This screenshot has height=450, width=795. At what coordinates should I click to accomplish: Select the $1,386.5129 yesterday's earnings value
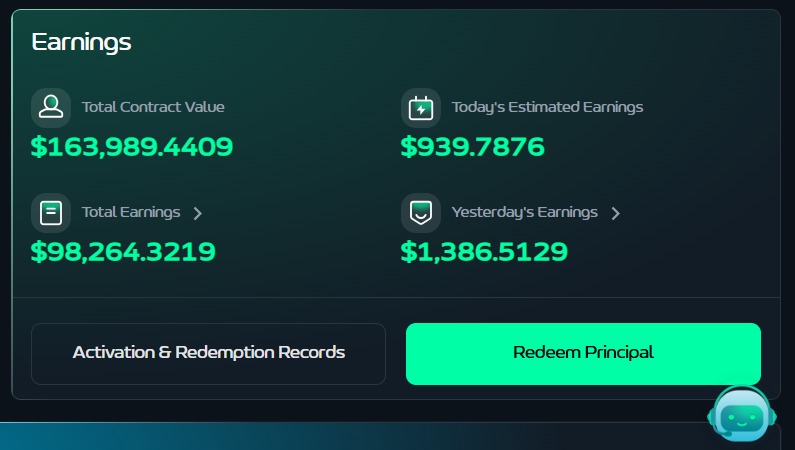[x=484, y=252]
